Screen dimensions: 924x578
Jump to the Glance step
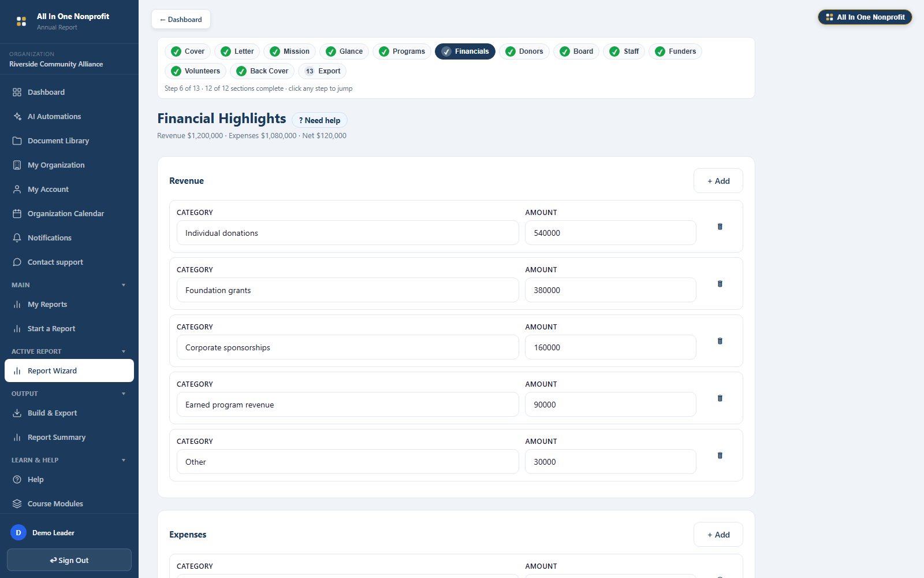coord(344,51)
